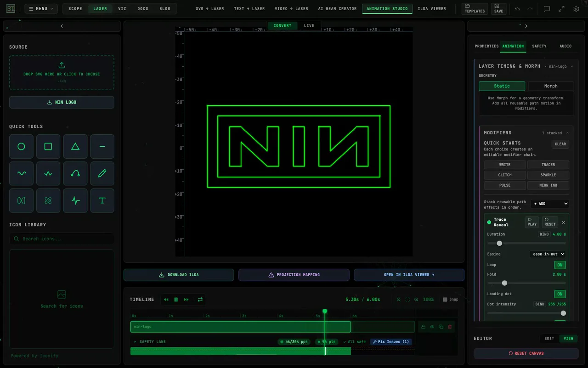Viewport: 588px width, 368px height.
Task: Click the PROJECTION MAPPING button
Action: click(x=294, y=275)
